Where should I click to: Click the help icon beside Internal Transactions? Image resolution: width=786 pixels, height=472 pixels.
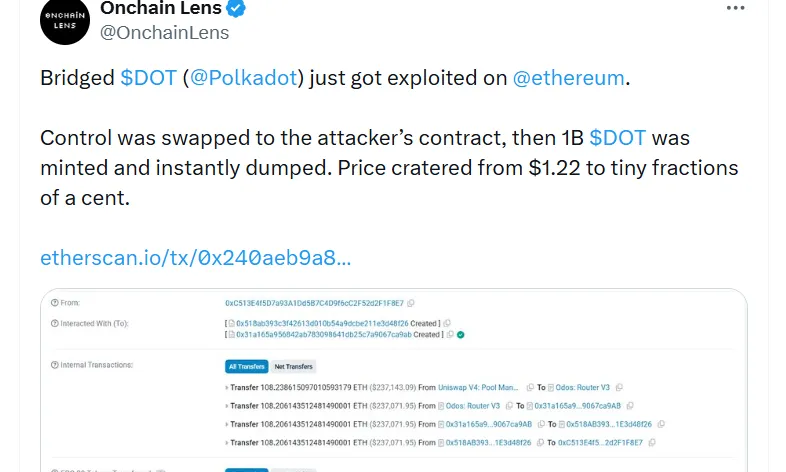pos(54,365)
